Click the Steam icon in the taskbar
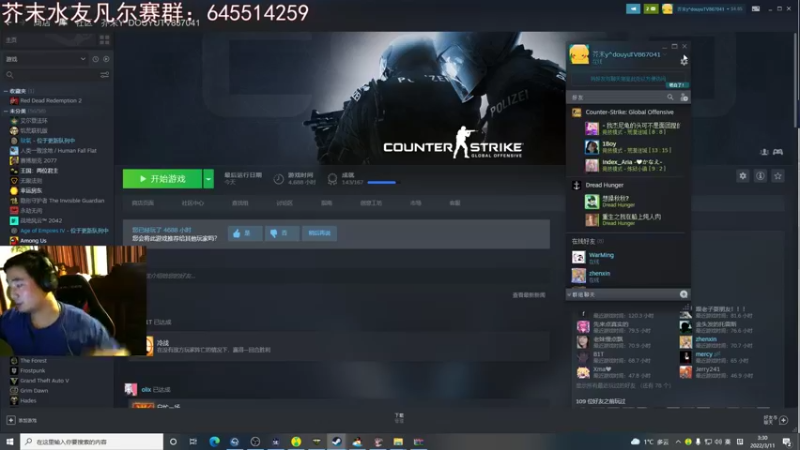The image size is (800, 450). [337, 441]
